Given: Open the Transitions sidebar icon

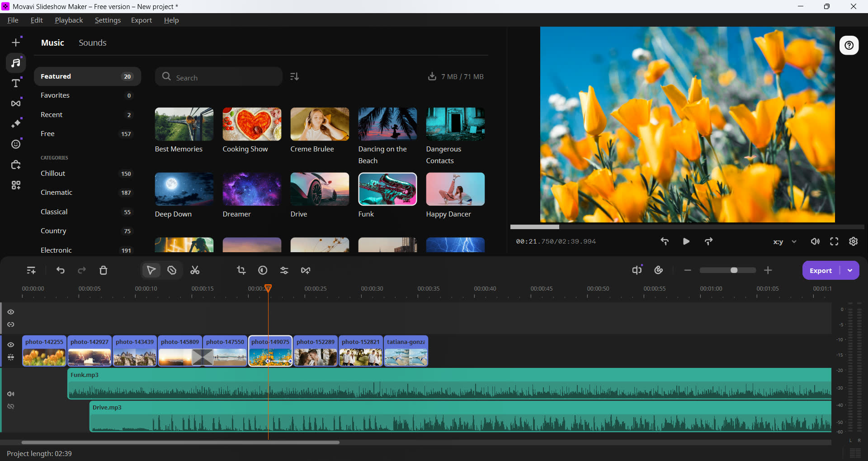Looking at the screenshot, I should point(16,103).
